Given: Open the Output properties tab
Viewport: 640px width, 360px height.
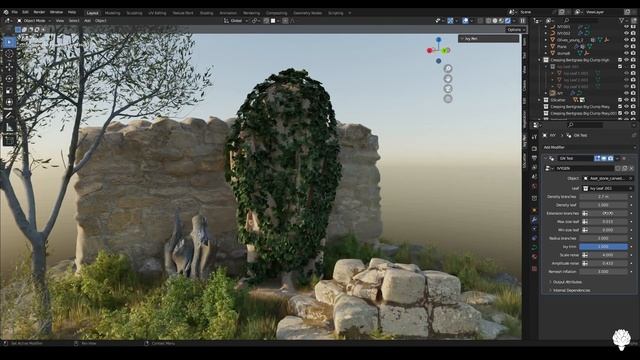Looking at the screenshot, I should click(534, 158).
